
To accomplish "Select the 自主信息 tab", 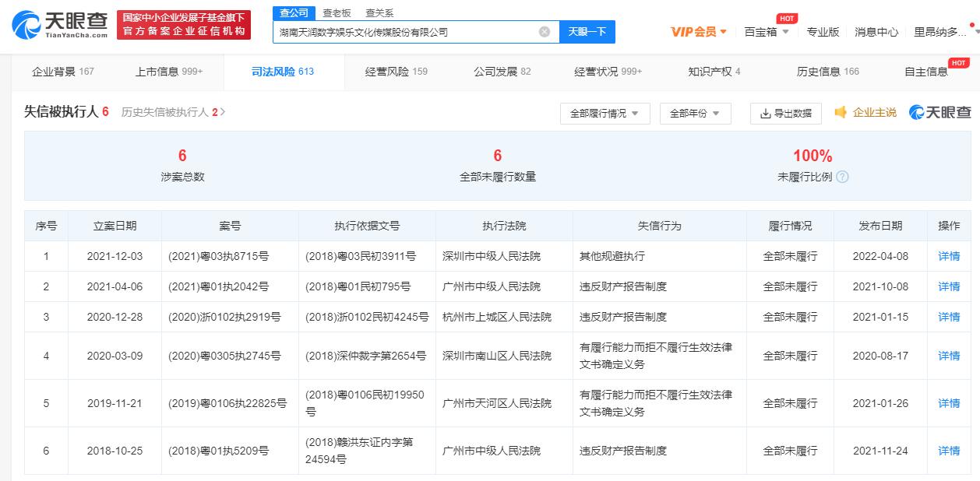I will coord(926,72).
